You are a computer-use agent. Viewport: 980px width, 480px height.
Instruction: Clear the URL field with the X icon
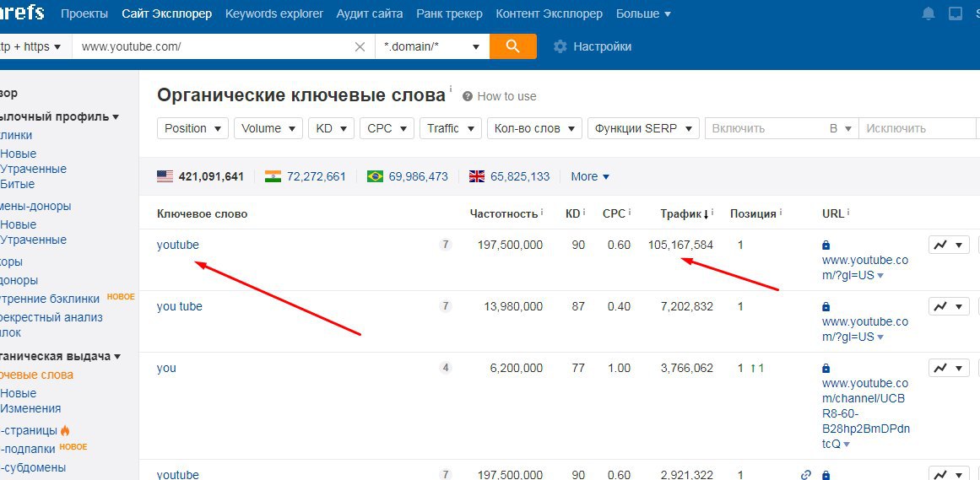360,47
